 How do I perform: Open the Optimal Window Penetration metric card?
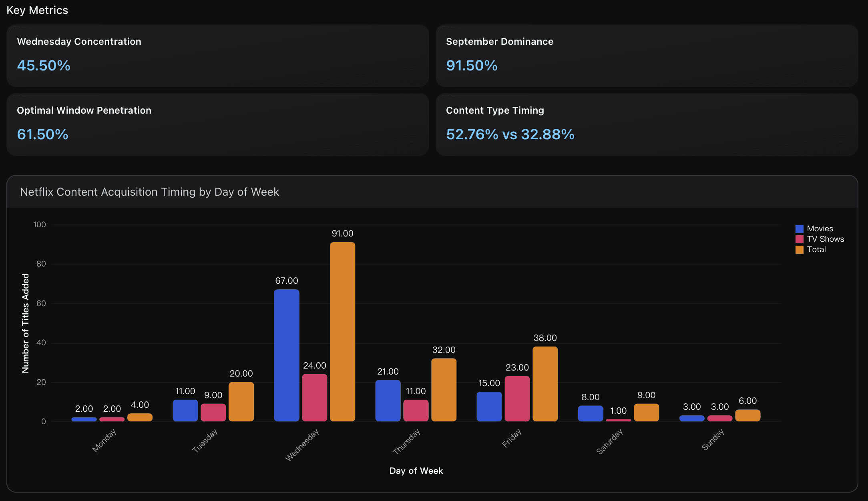click(218, 125)
